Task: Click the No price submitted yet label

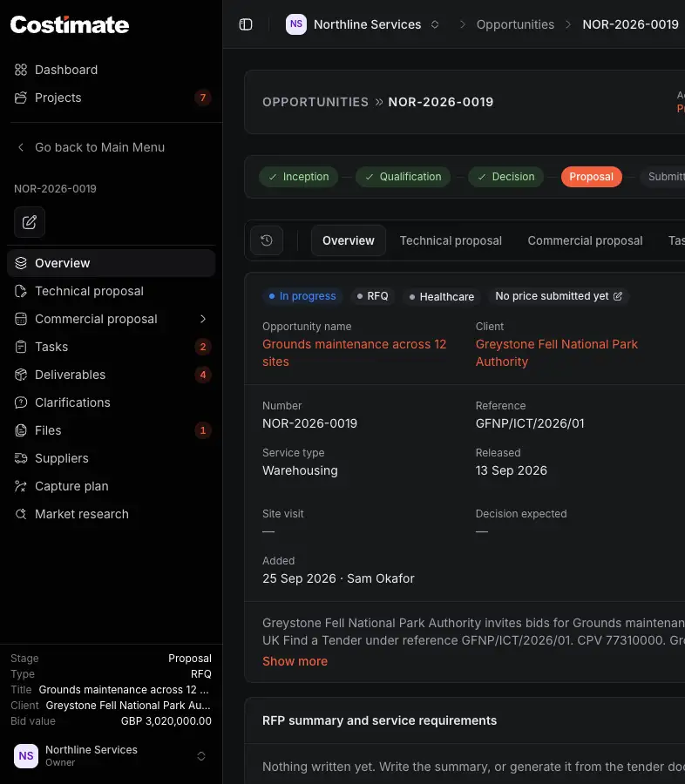Action: tap(552, 296)
